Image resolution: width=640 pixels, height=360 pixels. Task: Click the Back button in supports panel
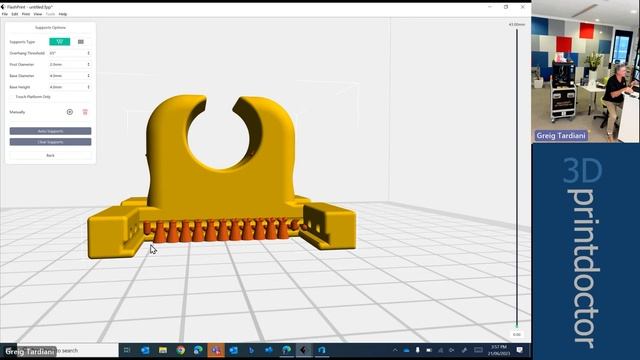point(51,155)
